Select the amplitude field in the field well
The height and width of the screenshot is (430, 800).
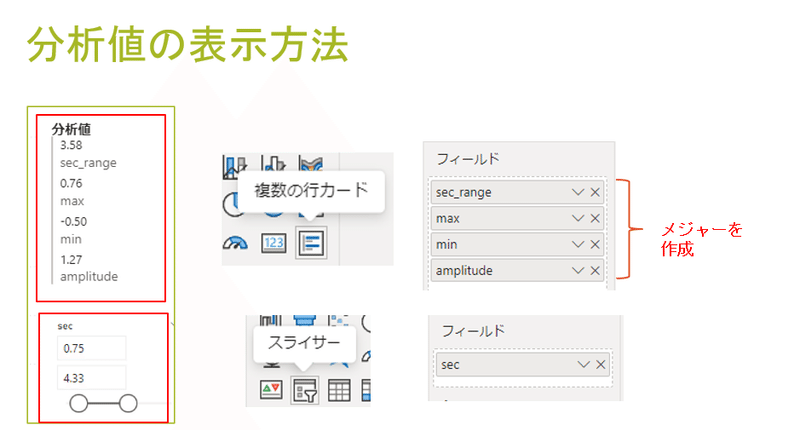pos(517,270)
